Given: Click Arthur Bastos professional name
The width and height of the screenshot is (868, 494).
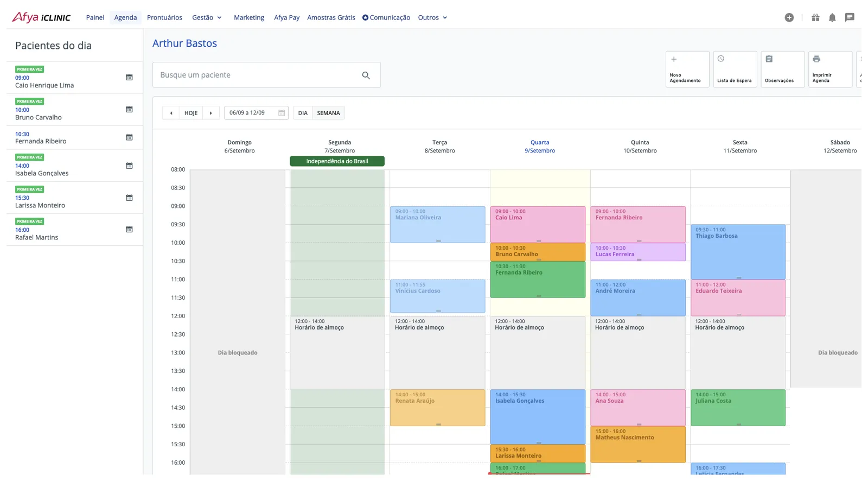Looking at the screenshot, I should [x=184, y=43].
